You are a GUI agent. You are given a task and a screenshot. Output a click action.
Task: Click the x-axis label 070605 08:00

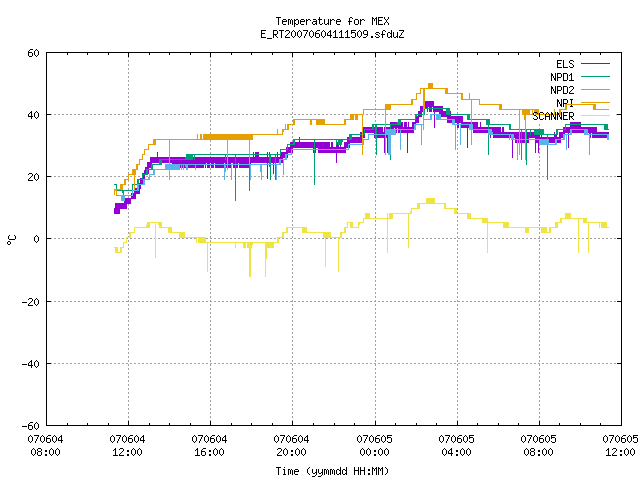[x=538, y=446]
